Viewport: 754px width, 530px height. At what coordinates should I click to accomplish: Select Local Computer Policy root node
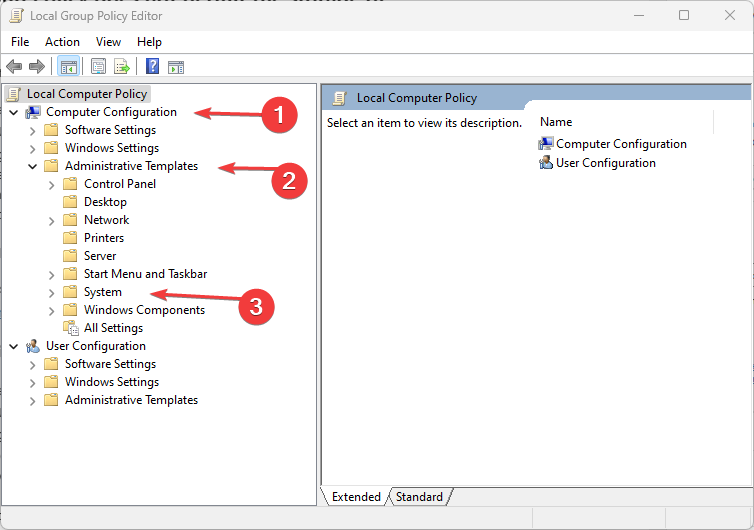[x=87, y=94]
